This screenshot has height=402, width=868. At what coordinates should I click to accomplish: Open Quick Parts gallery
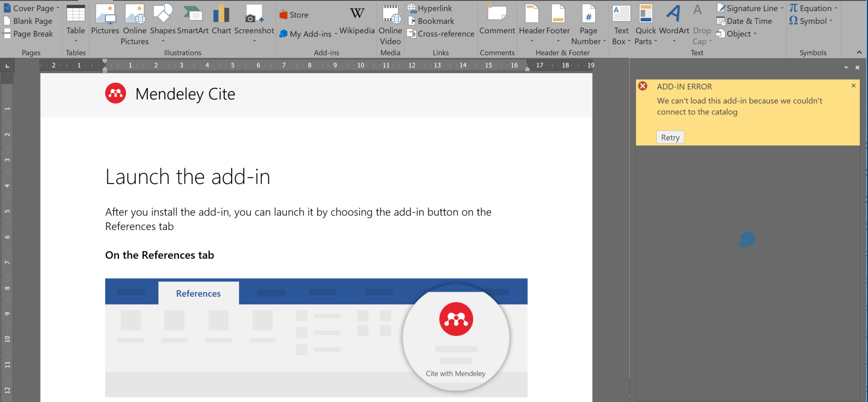(x=646, y=24)
